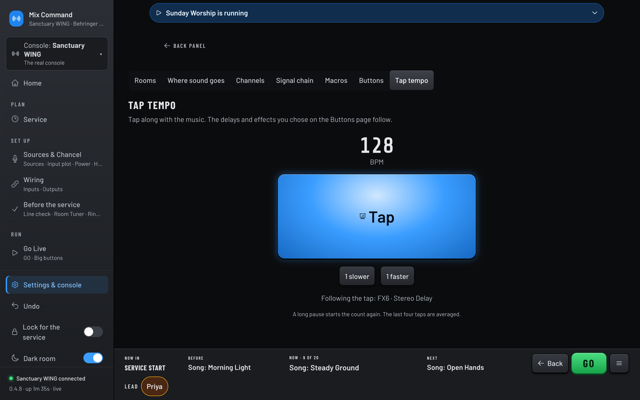Click the Mix Command app logo

(x=16, y=19)
